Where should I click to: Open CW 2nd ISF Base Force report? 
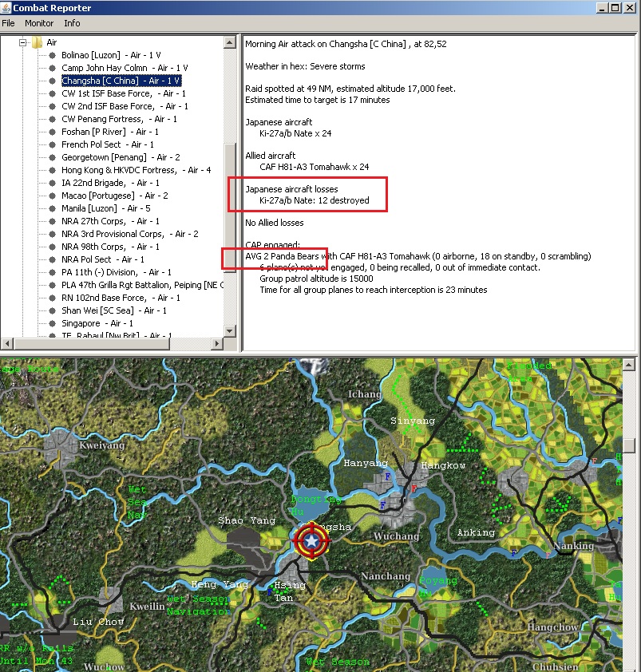coord(125,106)
